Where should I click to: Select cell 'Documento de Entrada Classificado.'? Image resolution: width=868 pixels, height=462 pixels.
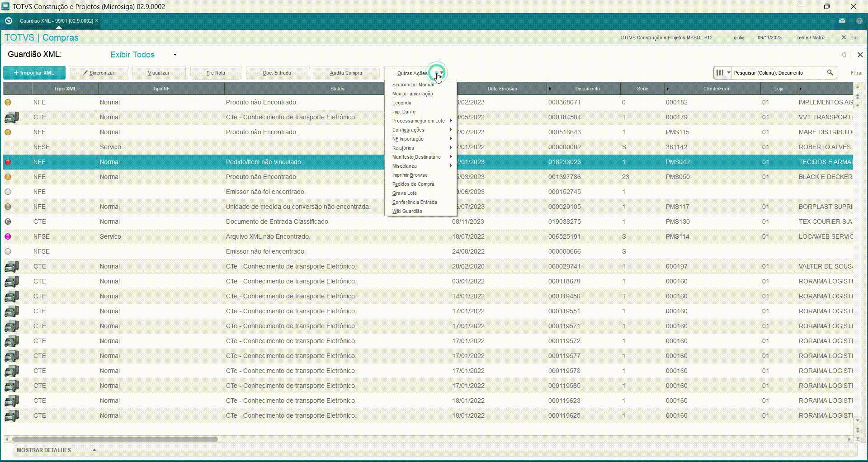click(x=278, y=222)
